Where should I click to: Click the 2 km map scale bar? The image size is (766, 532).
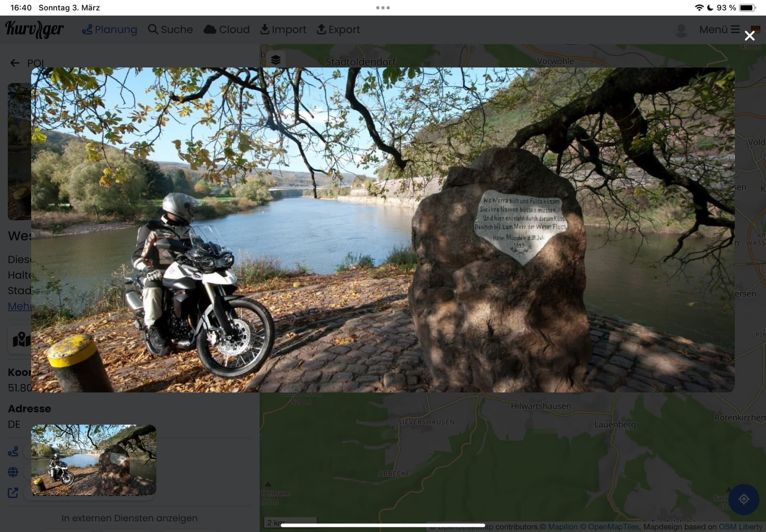pyautogui.click(x=290, y=523)
